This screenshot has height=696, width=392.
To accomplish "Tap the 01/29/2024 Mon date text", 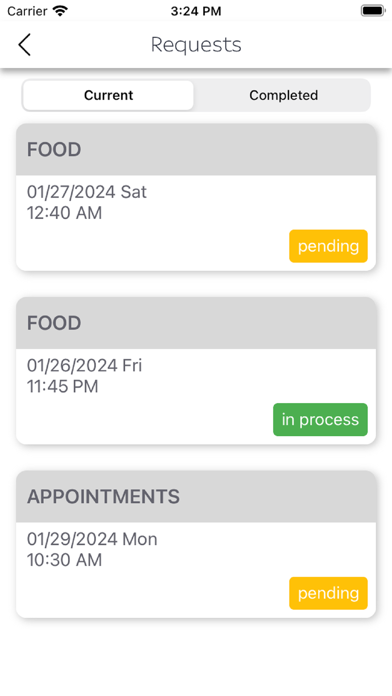I will [92, 539].
